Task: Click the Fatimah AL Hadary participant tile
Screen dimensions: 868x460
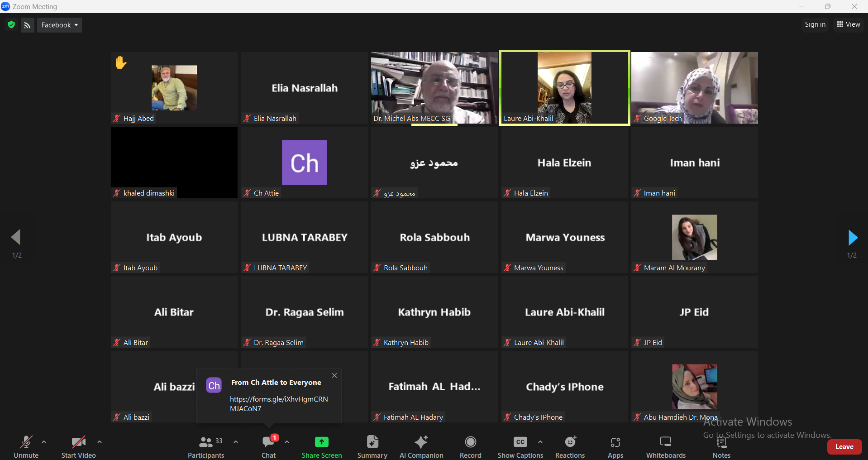Action: pyautogui.click(x=434, y=387)
